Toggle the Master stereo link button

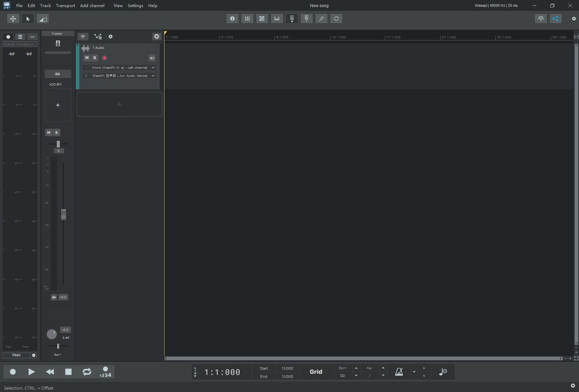[54, 297]
